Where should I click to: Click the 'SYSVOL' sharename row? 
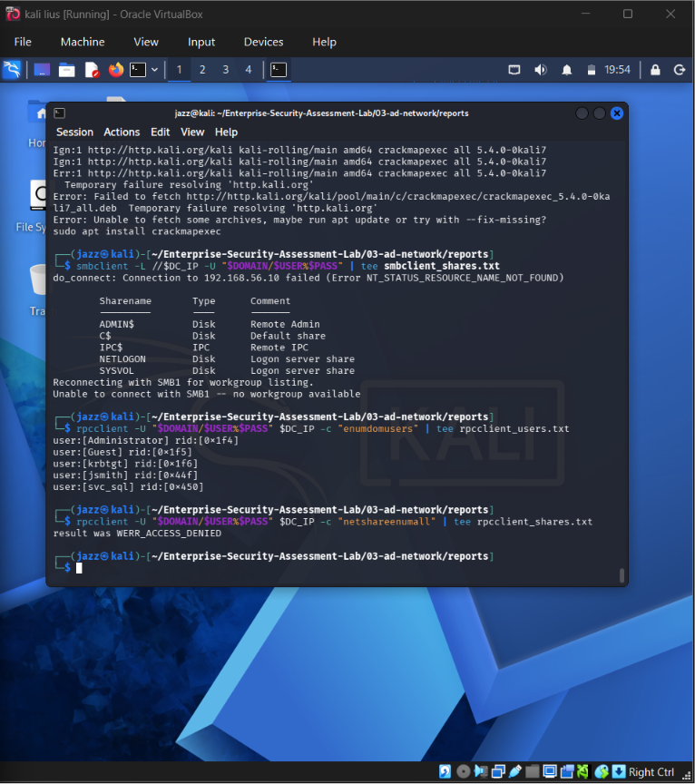coord(227,370)
